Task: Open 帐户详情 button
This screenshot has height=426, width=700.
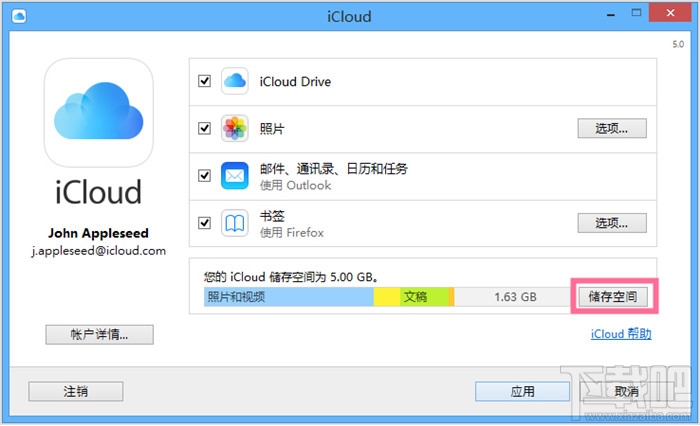Action: (x=100, y=334)
